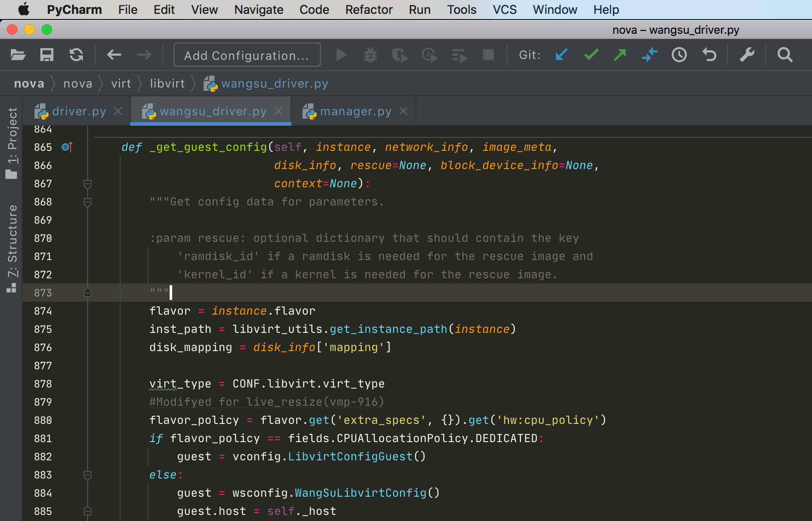Switch to the manager.py tab
This screenshot has height=521, width=812.
[356, 111]
